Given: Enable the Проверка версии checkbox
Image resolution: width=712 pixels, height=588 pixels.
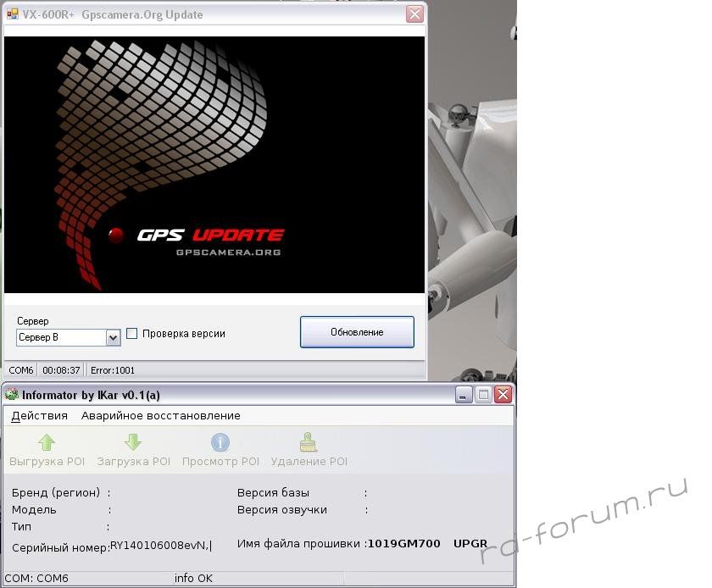Looking at the screenshot, I should [131, 333].
